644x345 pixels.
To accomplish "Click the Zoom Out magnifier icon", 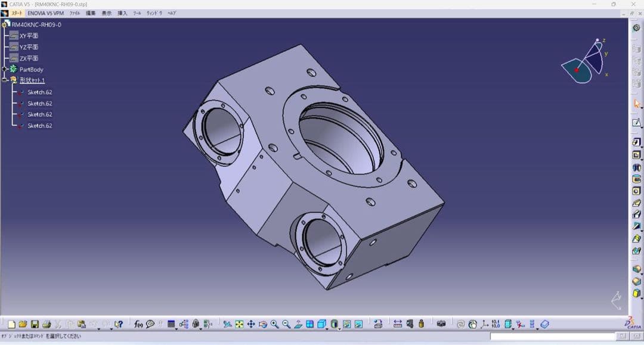I will tap(286, 324).
